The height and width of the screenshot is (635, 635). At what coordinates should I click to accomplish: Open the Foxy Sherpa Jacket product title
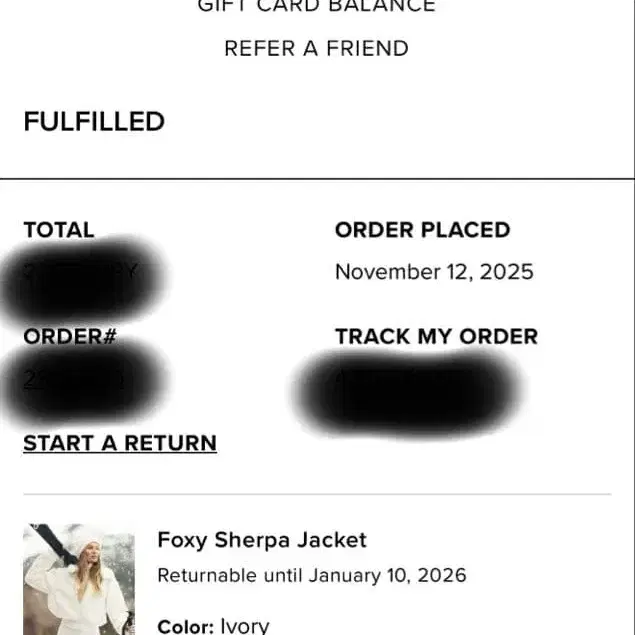click(262, 540)
